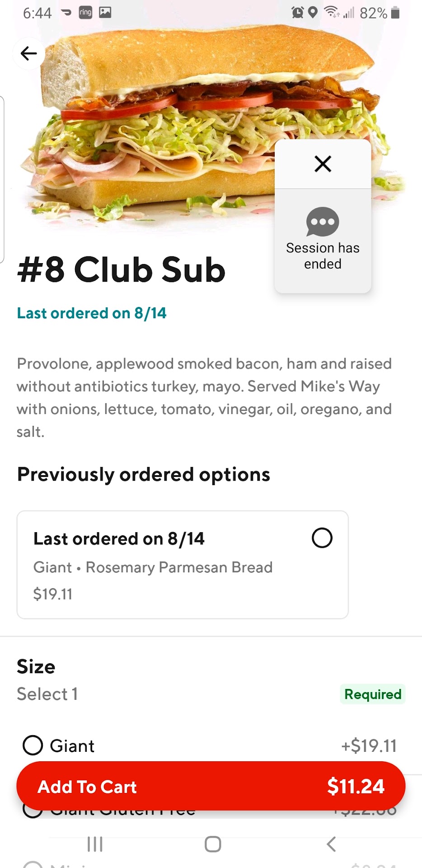Image resolution: width=422 pixels, height=868 pixels.
Task: Tap the teal Last ordered on 8/14 link
Action: [x=92, y=313]
